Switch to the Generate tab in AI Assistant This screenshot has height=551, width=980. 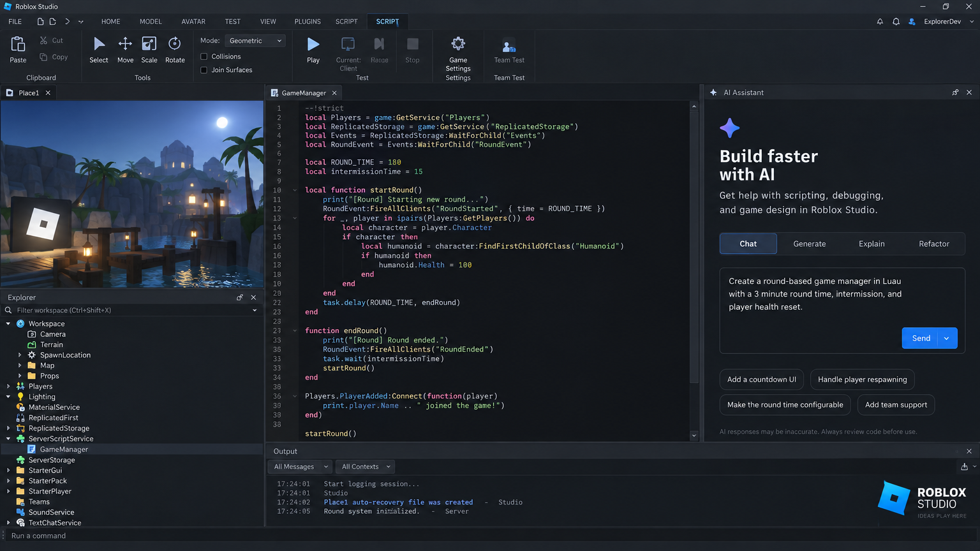809,244
